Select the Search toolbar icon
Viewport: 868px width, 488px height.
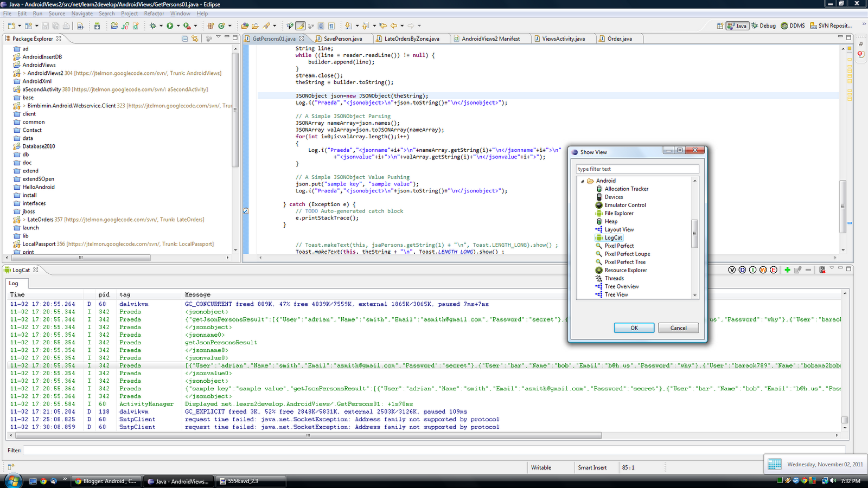point(266,25)
